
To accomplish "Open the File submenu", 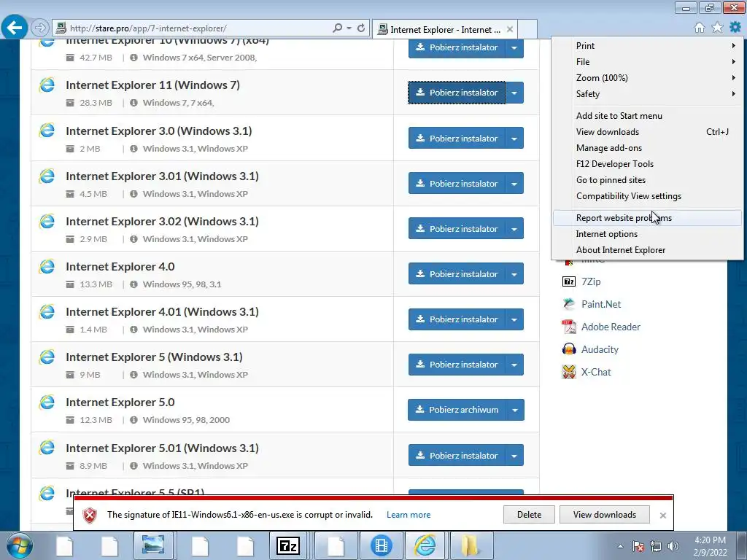I will click(648, 62).
